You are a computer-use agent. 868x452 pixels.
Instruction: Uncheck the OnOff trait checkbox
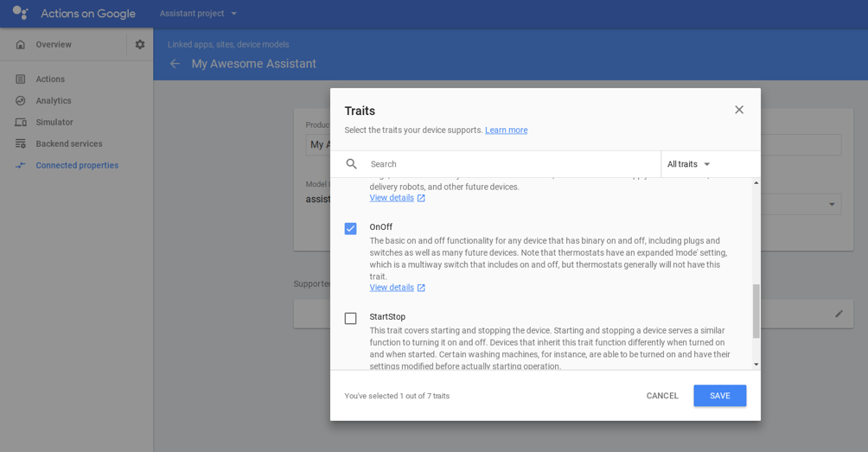(x=350, y=228)
